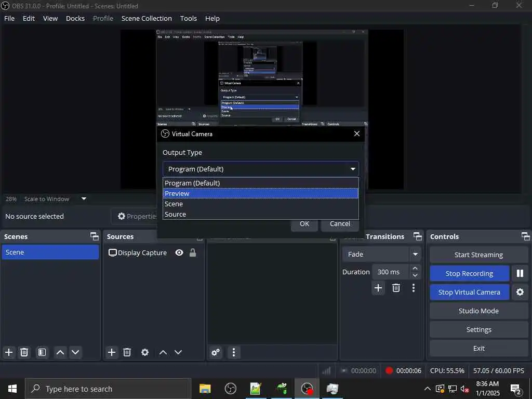Open the File menu
Viewport: 532px width, 399px height.
coord(9,18)
